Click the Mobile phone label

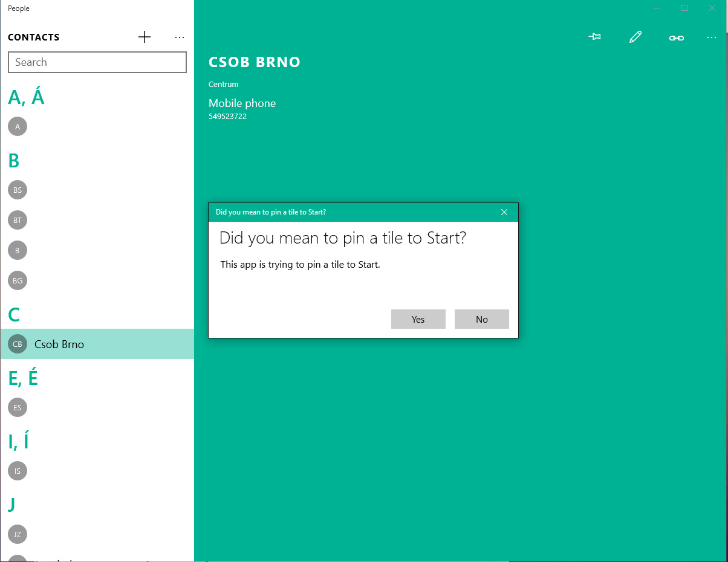pyautogui.click(x=242, y=103)
